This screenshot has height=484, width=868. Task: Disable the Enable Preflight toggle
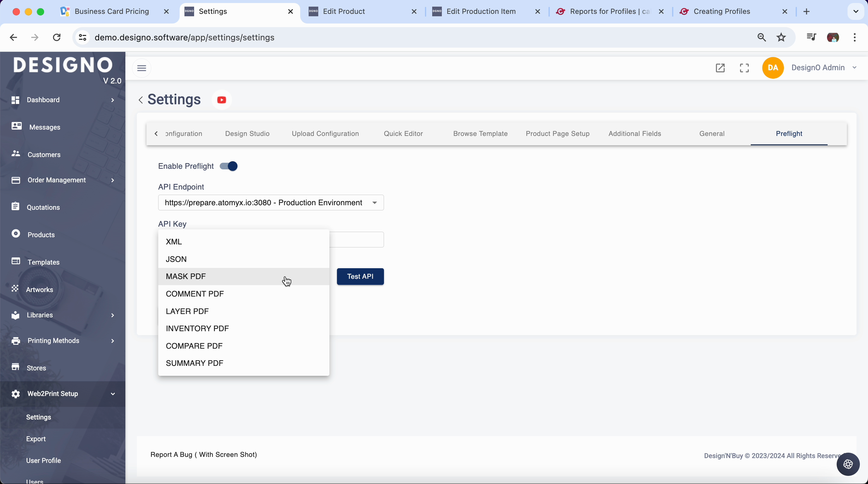229,166
